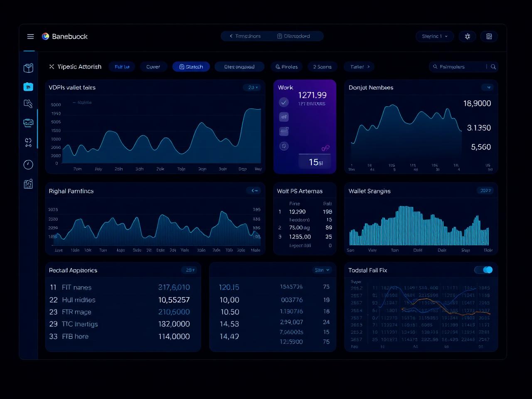Open the Stenine 1 dropdown
The height and width of the screenshot is (399, 532).
(435, 37)
